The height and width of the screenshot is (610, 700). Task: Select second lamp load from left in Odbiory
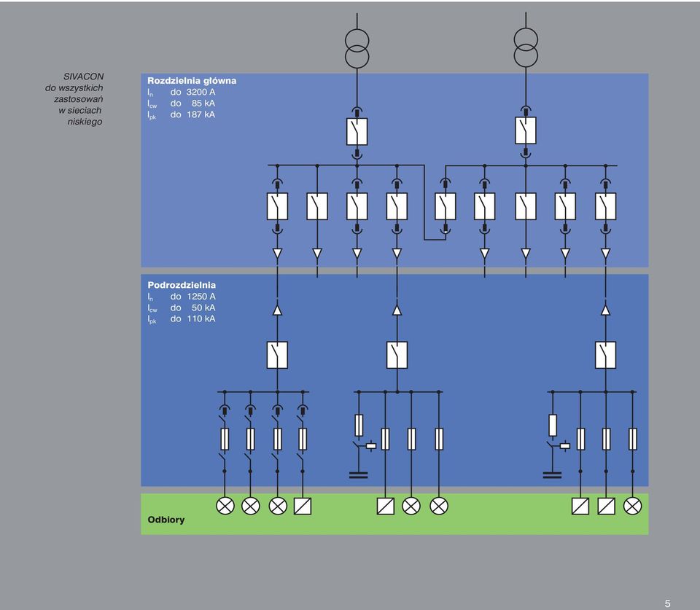(250, 506)
